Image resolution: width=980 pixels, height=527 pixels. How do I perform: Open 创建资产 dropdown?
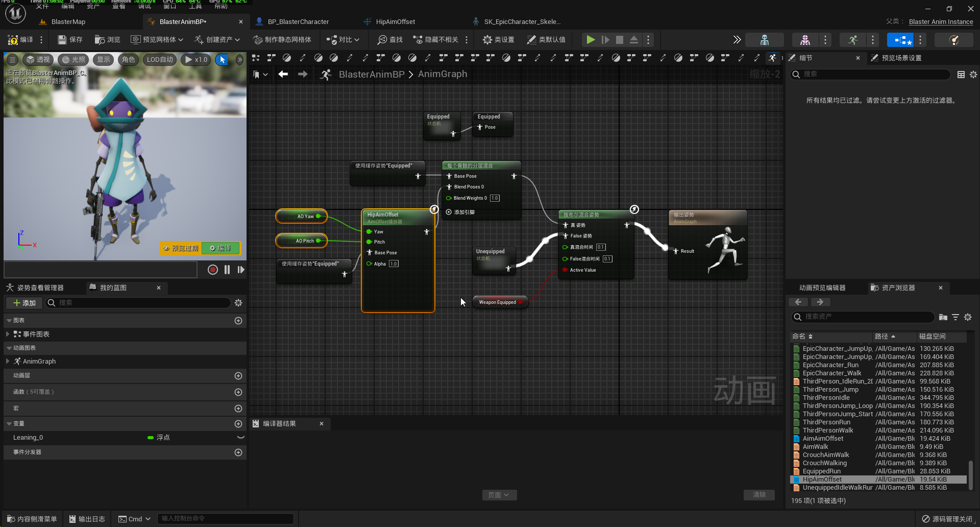[217, 40]
